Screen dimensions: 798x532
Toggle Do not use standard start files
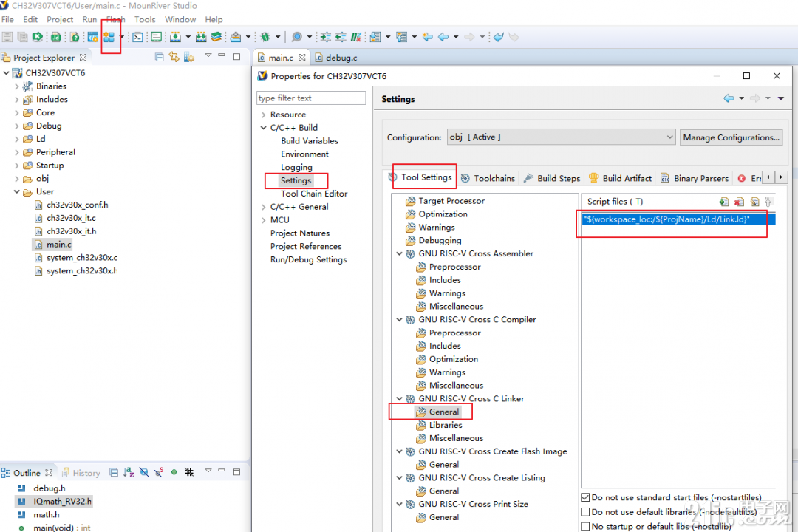coord(585,497)
